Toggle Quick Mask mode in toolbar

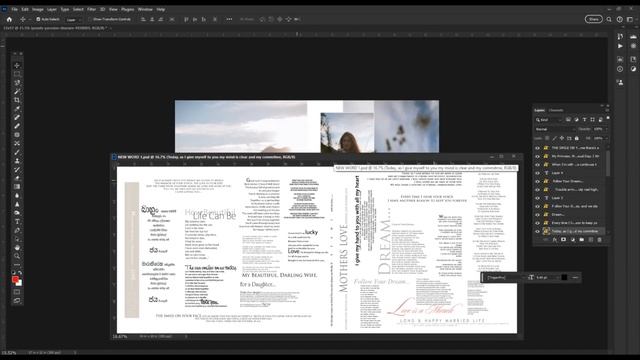[17, 292]
